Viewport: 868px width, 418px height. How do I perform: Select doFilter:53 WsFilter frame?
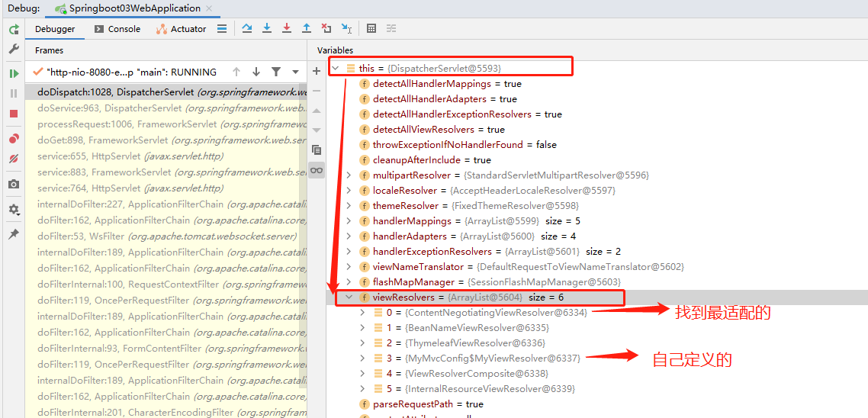point(166,236)
